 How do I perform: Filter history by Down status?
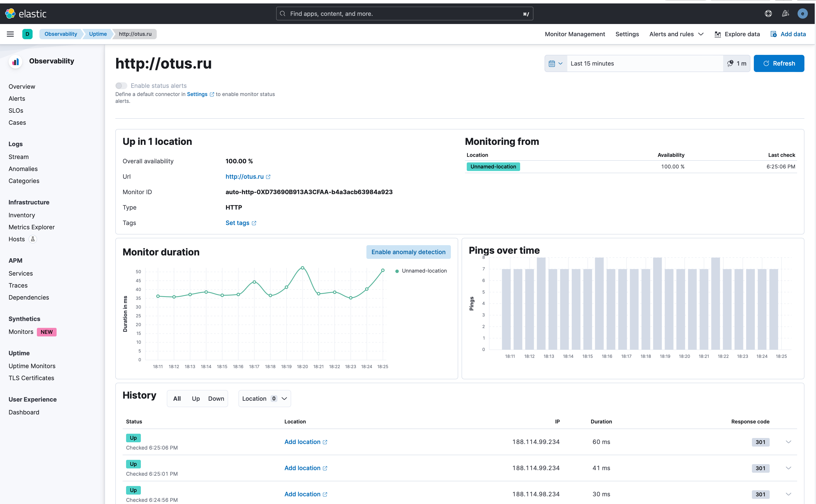click(216, 399)
